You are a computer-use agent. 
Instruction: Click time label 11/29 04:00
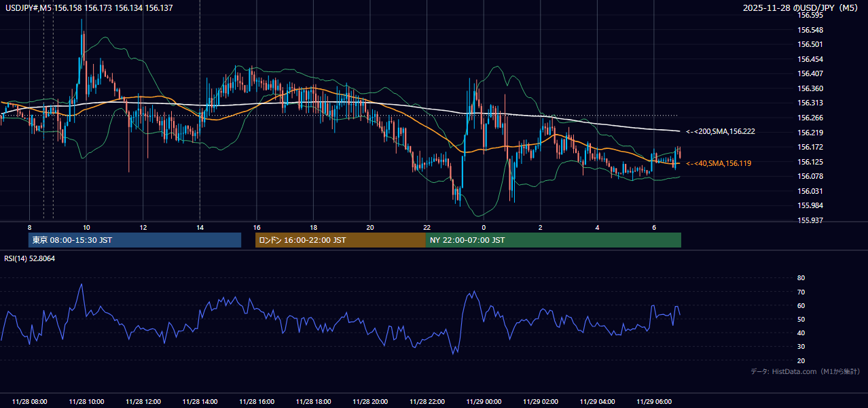coord(598,401)
